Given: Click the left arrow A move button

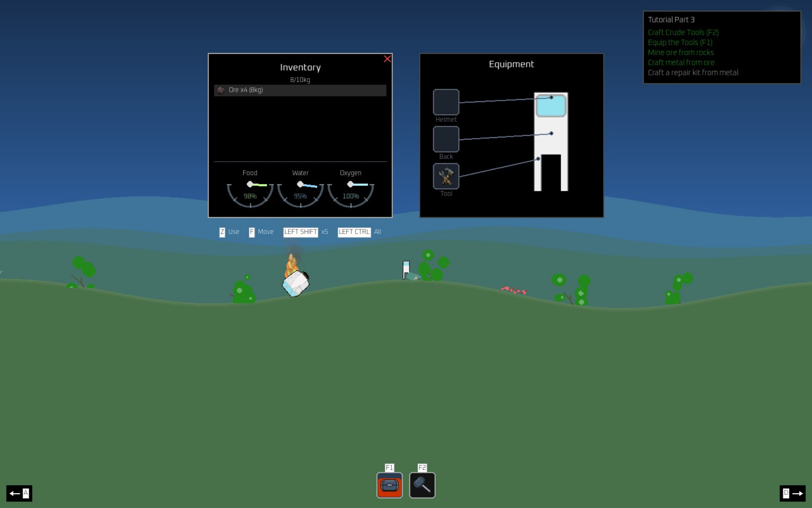Looking at the screenshot, I should pyautogui.click(x=19, y=493).
